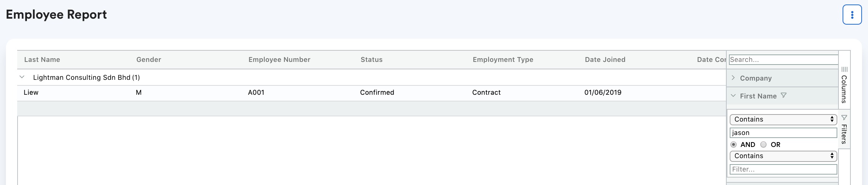The image size is (868, 185).
Task: Open the second Contains dropdown
Action: pos(783,156)
